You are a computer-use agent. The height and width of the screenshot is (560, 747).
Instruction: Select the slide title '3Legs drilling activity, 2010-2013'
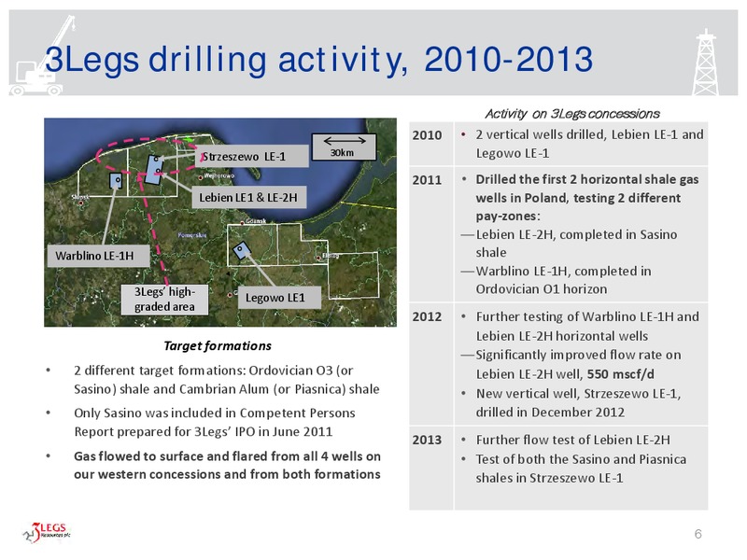tap(319, 60)
